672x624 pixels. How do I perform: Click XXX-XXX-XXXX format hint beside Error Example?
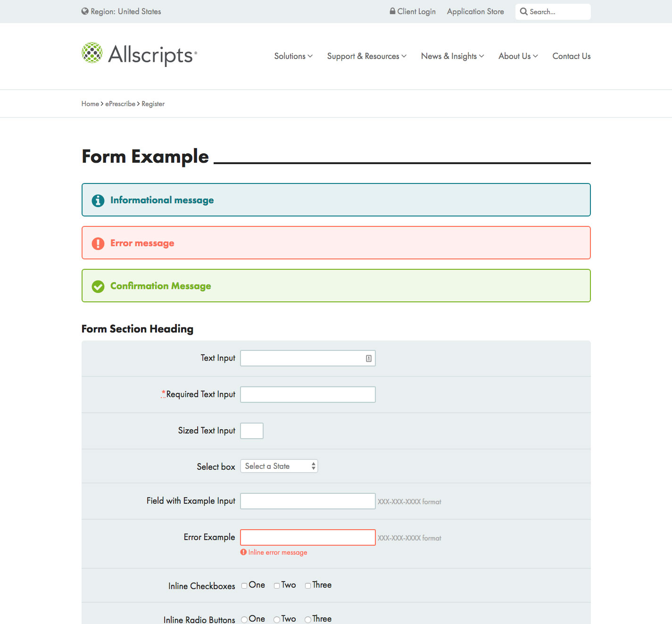click(409, 538)
